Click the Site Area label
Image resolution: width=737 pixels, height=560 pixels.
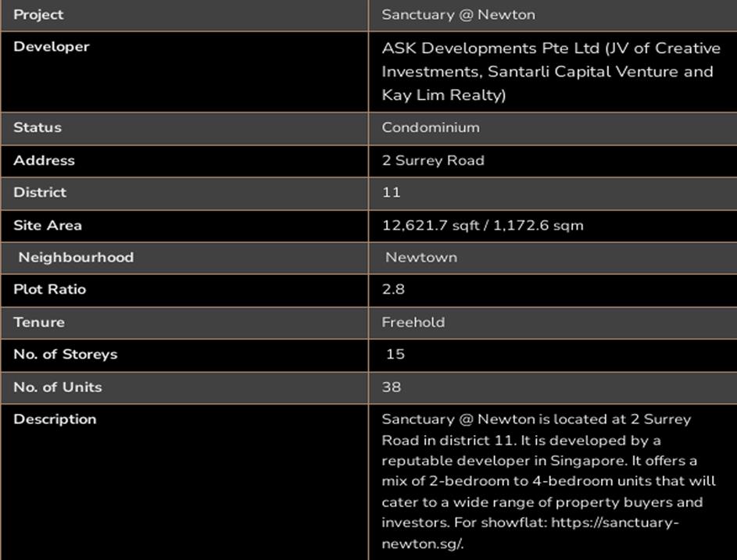point(48,225)
